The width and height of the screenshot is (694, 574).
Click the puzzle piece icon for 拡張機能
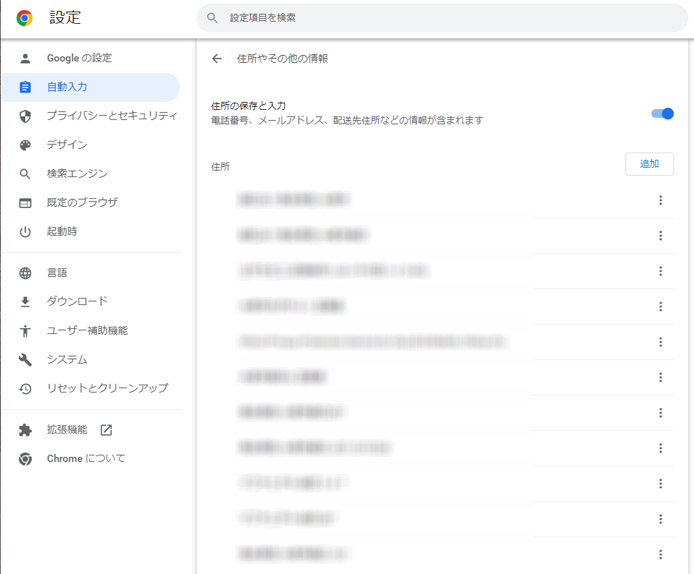tap(25, 430)
